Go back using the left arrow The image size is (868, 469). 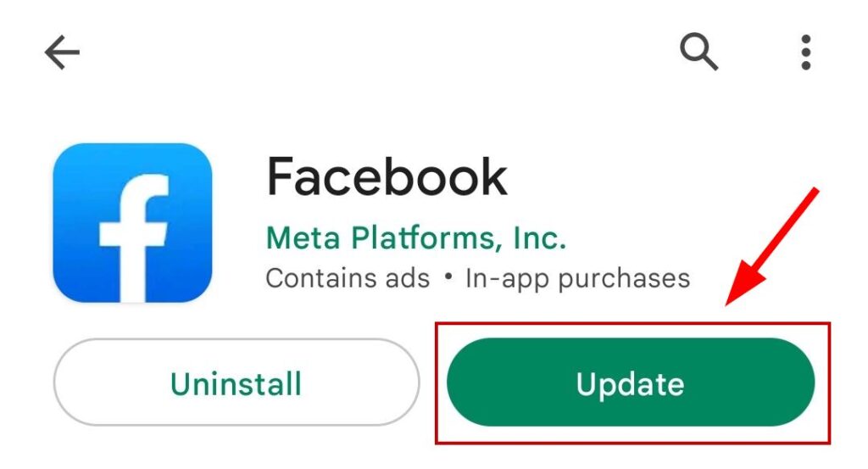(x=62, y=53)
